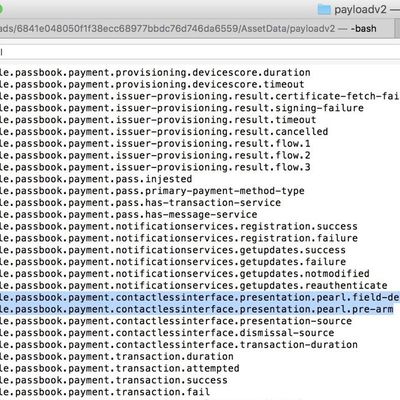Viewport: 400px width, 400px height.
Task: Click line containing result.certificate-fetch-fai
Action: click(200, 96)
